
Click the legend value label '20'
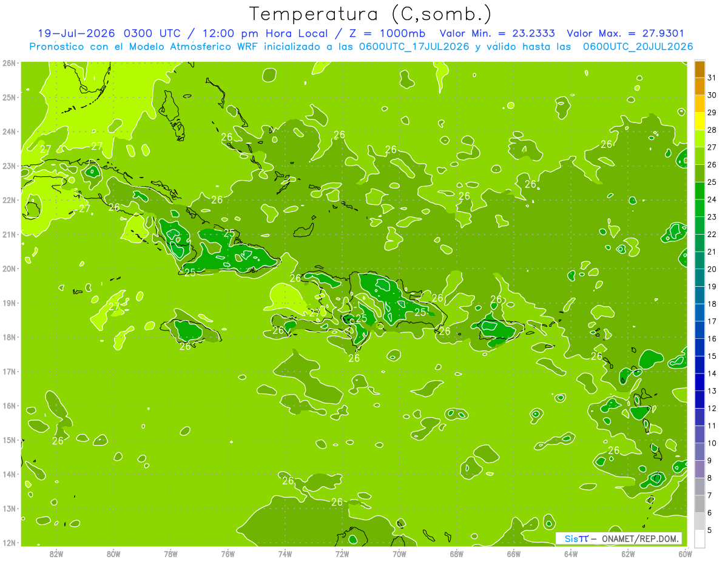click(712, 270)
